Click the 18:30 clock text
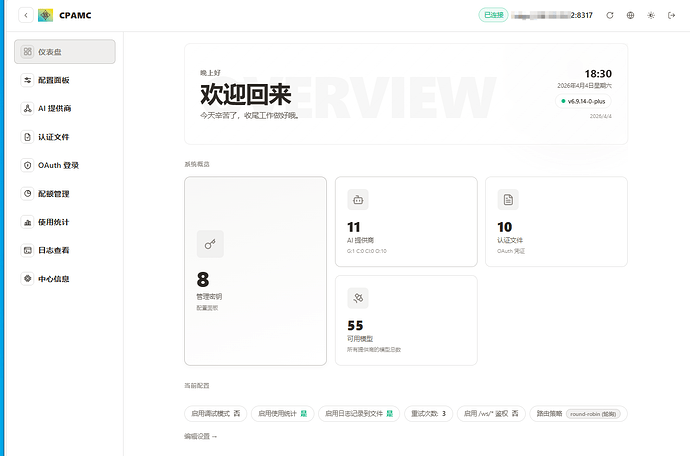Viewport: 690px width, 456px height. coord(598,74)
